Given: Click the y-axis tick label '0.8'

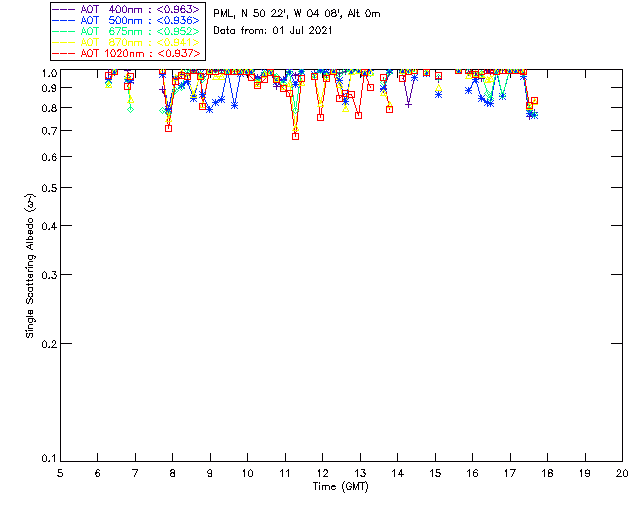Looking at the screenshot, I should click(49, 108).
